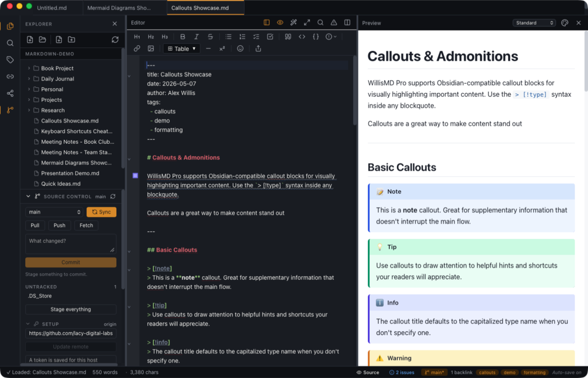This screenshot has width=588, height=378.
Task: Open the Source Control view in the activity bar
Action: pos(10,110)
